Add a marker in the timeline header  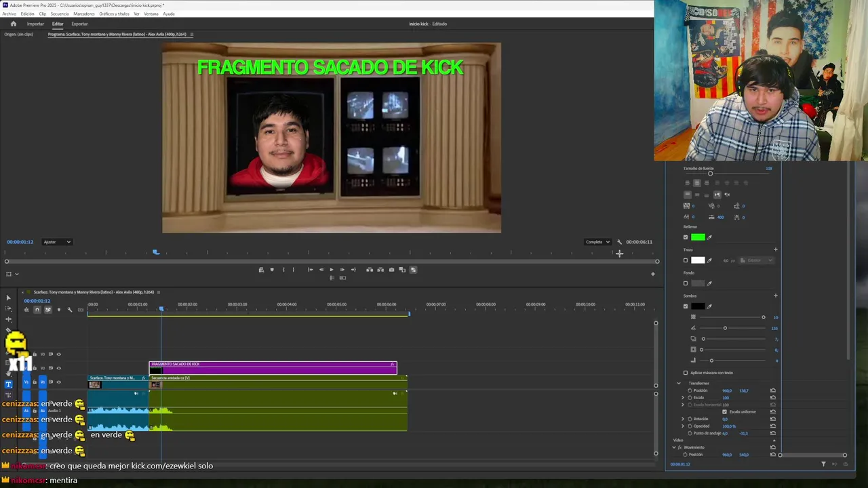click(x=59, y=310)
